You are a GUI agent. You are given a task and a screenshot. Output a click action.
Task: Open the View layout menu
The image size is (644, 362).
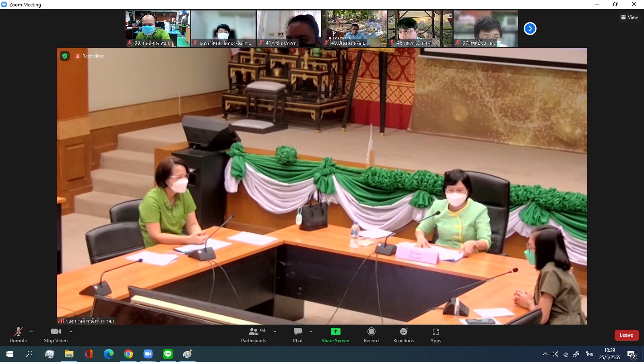(x=630, y=17)
